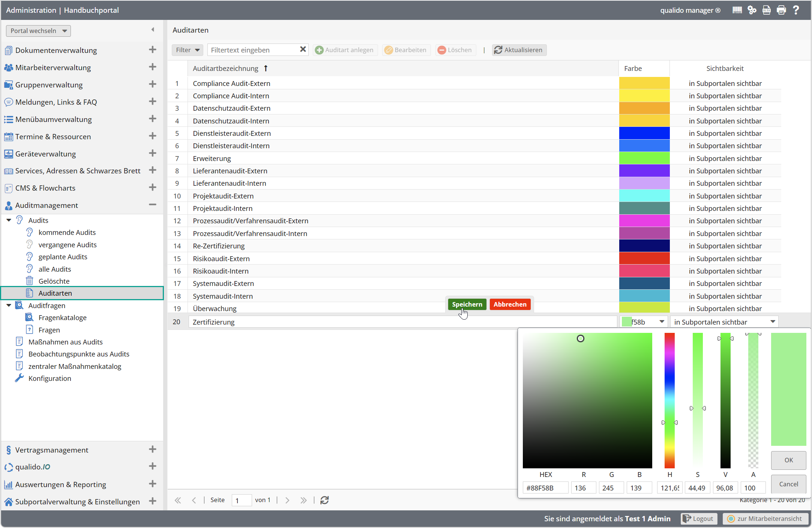The height and width of the screenshot is (528, 812).
Task: Click the HEX color input field
Action: 546,488
